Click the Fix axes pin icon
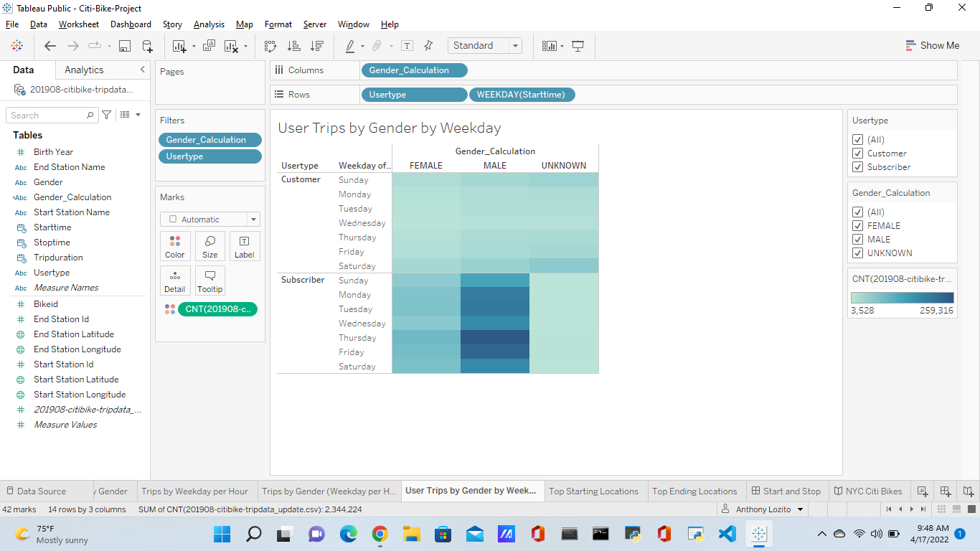The width and height of the screenshot is (980, 551). pyautogui.click(x=428, y=46)
